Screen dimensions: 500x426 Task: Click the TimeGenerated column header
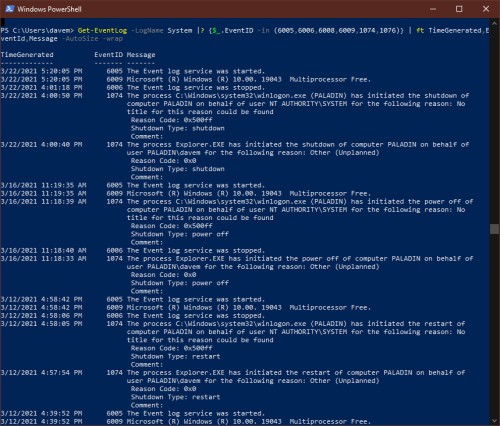click(27, 55)
